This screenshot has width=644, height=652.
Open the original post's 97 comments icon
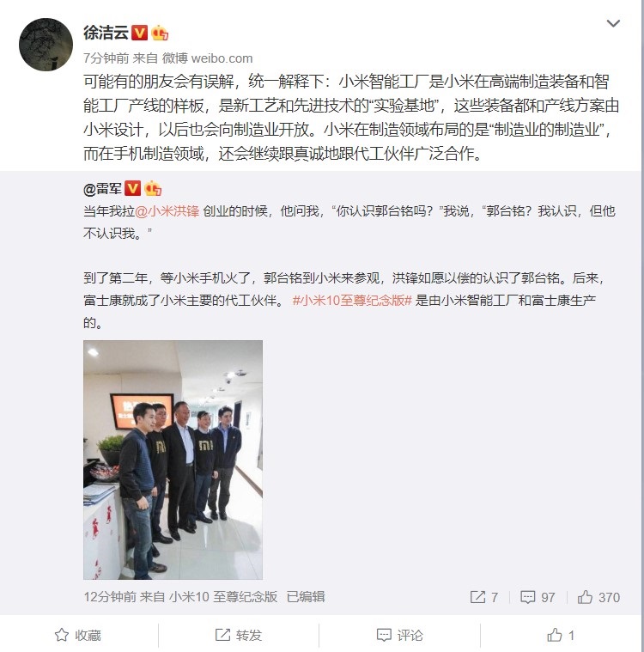tap(538, 598)
